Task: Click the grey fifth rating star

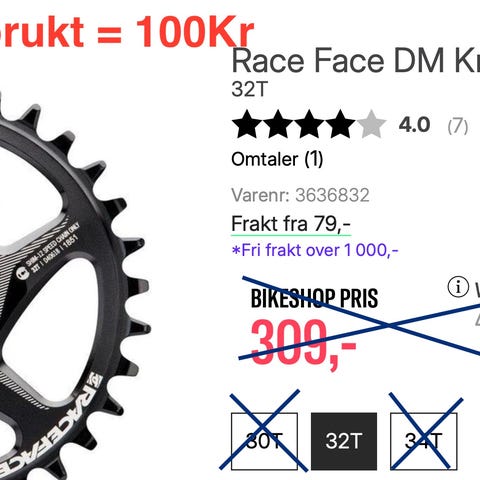Action: 371,124
